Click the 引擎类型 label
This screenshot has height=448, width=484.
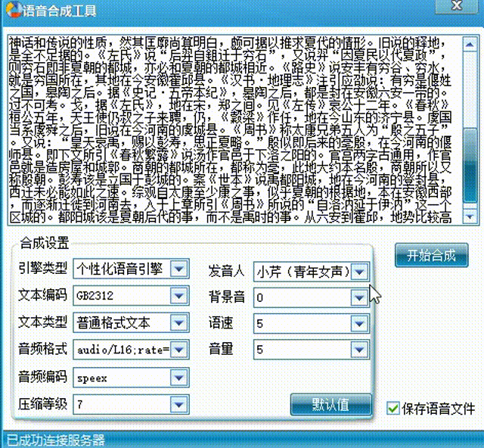coord(42,268)
